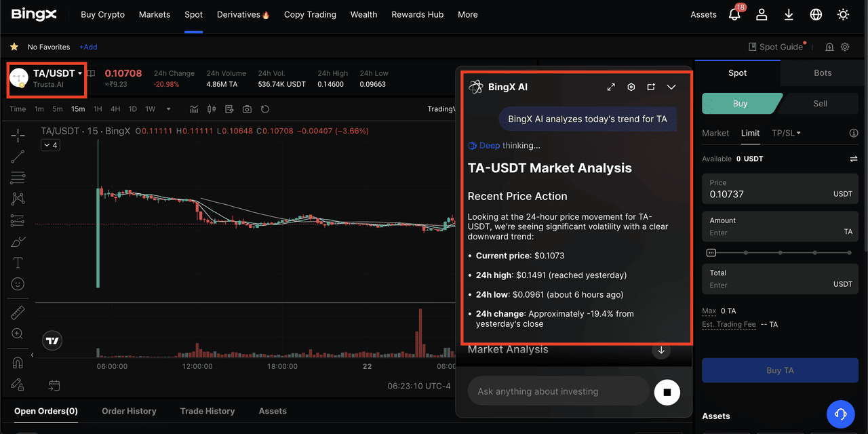Screen dimensions: 868x434
Task: Select the crosshair cursor tool
Action: (x=18, y=136)
